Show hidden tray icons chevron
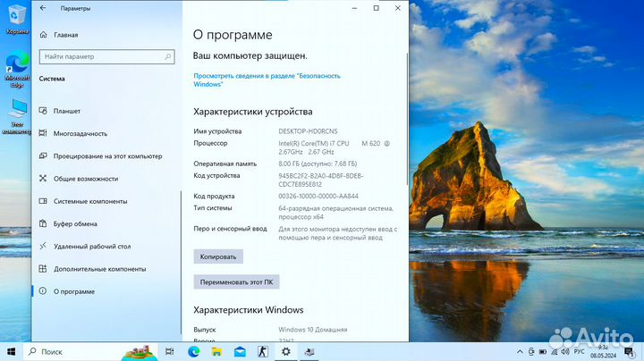The width and height of the screenshot is (644, 361). pyautogui.click(x=520, y=351)
